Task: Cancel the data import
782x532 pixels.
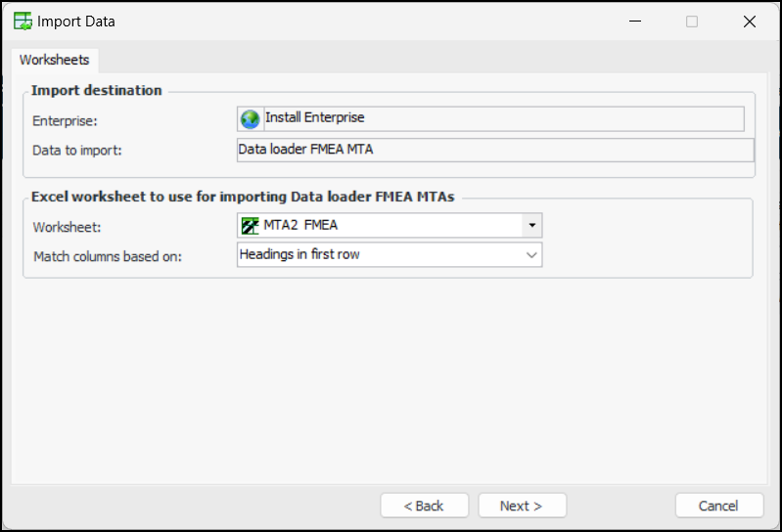Action: coord(719,506)
